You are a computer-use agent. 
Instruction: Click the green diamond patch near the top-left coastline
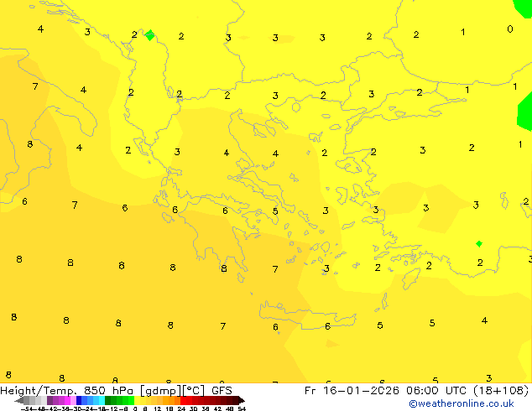[149, 35]
